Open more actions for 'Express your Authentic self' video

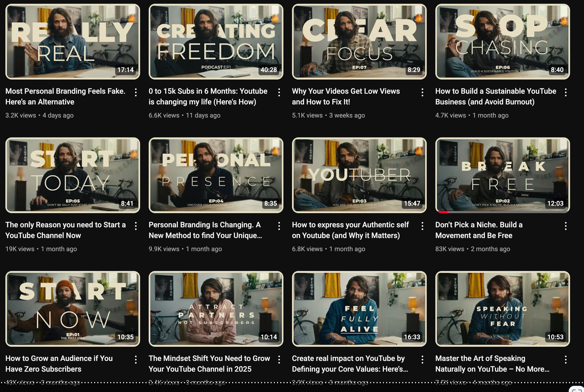tap(422, 226)
